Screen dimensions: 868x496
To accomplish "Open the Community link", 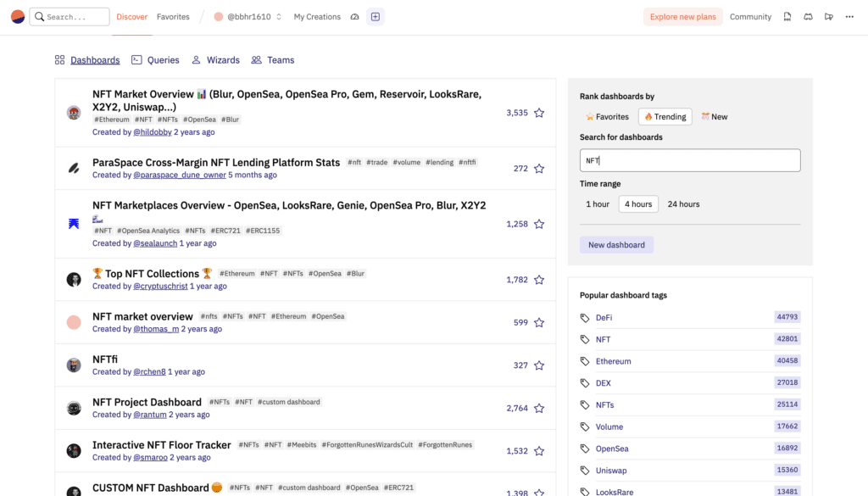I will pyautogui.click(x=750, y=17).
